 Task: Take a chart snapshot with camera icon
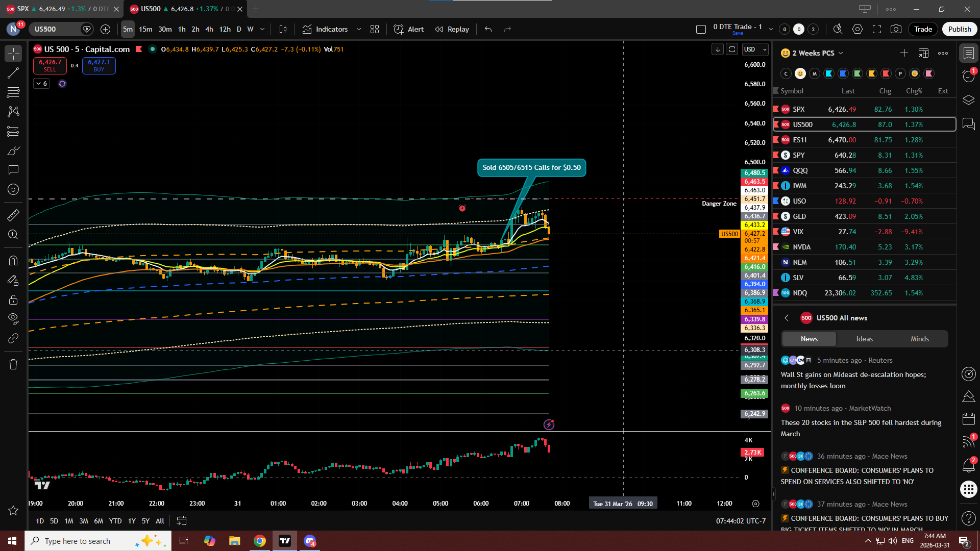point(896,29)
